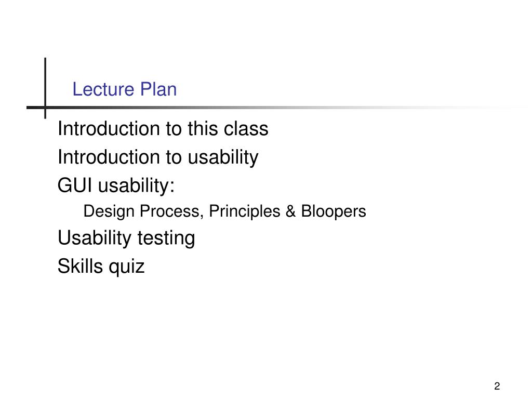Screen dimensions: 532x399
Task: Click slide number 2
Action: click(x=497, y=386)
